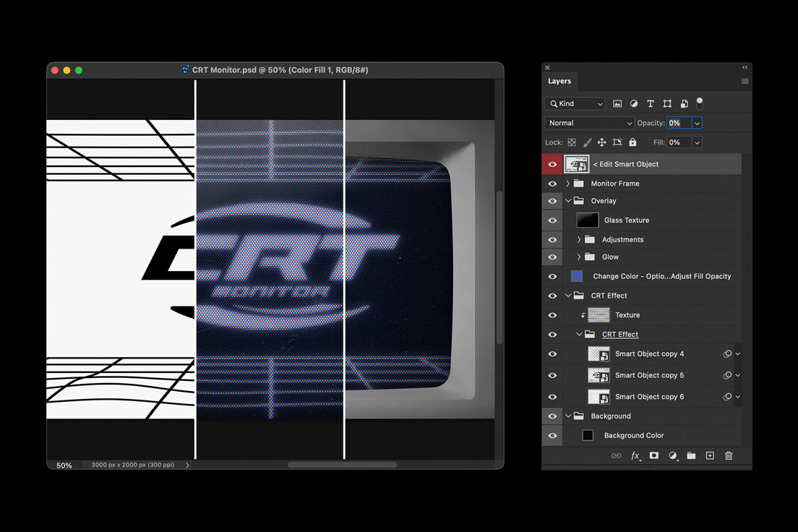
Task: Add a new layer with the plus icon
Action: (710, 455)
